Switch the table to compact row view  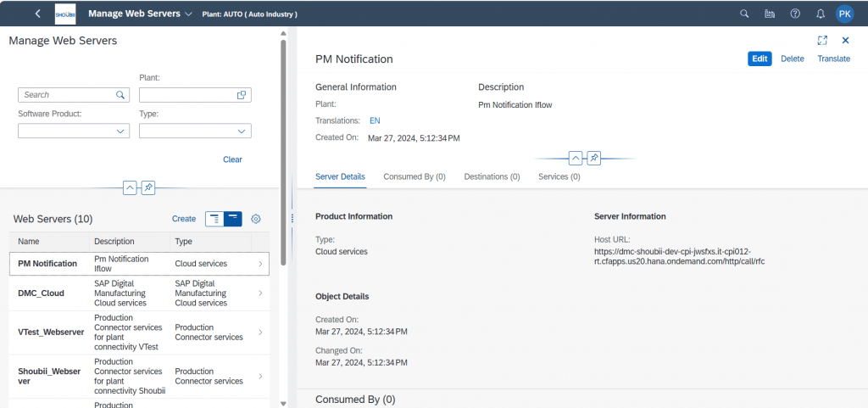click(x=233, y=219)
